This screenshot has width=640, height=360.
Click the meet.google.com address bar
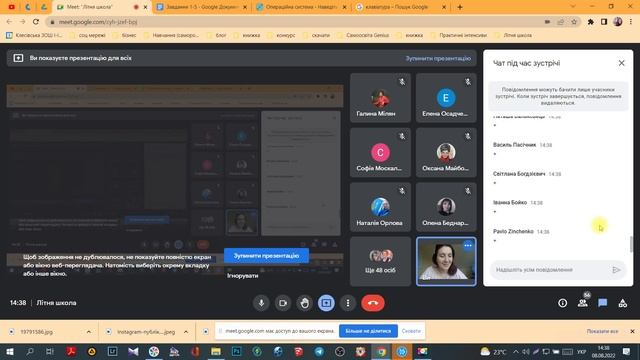(294, 22)
